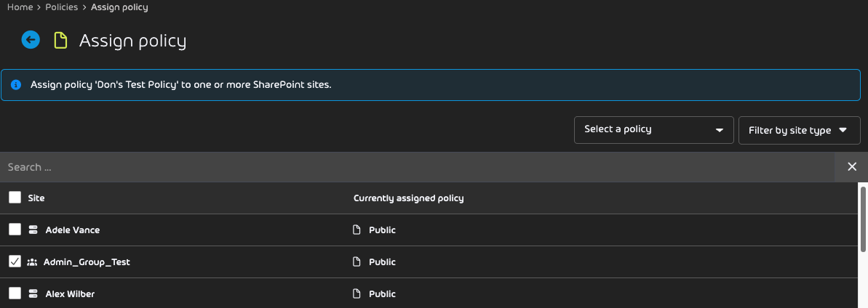Click the site icon beside Adele Vance
Screen dimensions: 868x308
click(x=33, y=230)
